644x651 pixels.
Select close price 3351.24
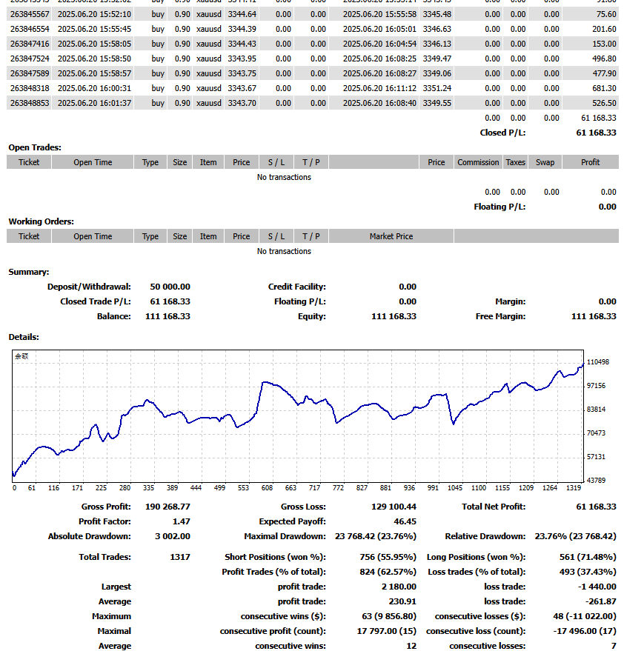(x=437, y=88)
